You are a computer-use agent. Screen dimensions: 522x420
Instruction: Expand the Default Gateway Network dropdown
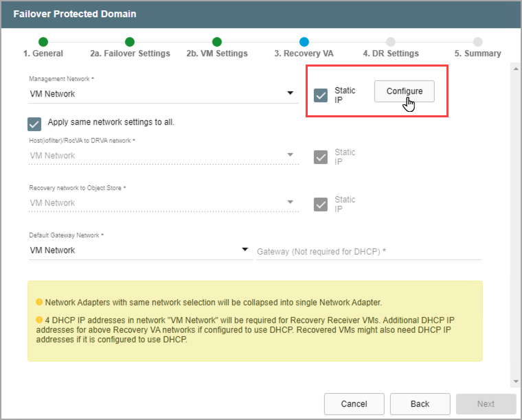[245, 250]
